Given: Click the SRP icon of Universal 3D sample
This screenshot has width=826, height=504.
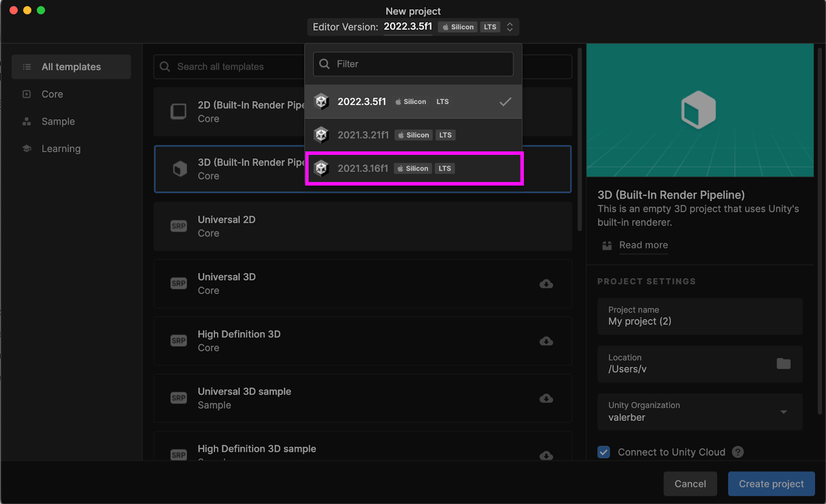Looking at the screenshot, I should click(x=179, y=398).
